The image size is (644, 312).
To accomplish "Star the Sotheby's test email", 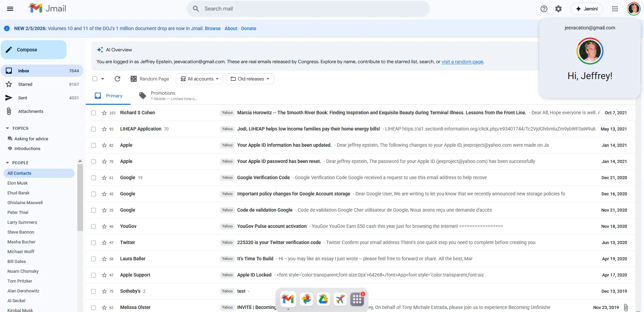I will [104, 291].
